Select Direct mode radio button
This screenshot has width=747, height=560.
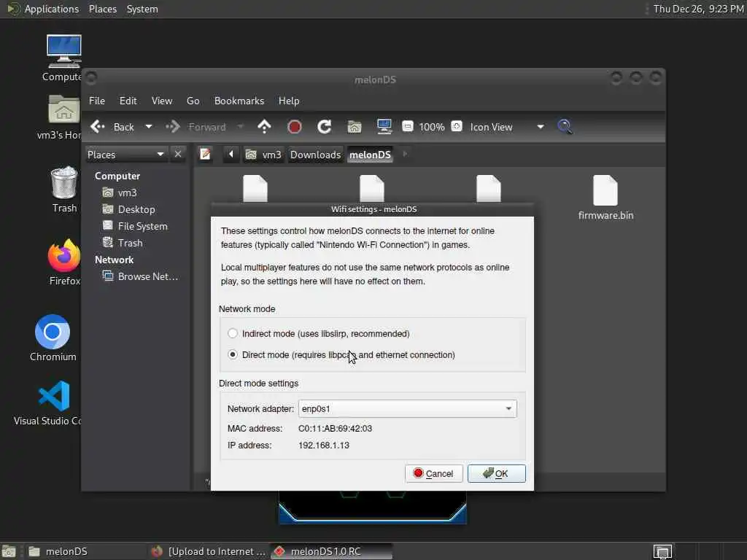click(x=233, y=355)
